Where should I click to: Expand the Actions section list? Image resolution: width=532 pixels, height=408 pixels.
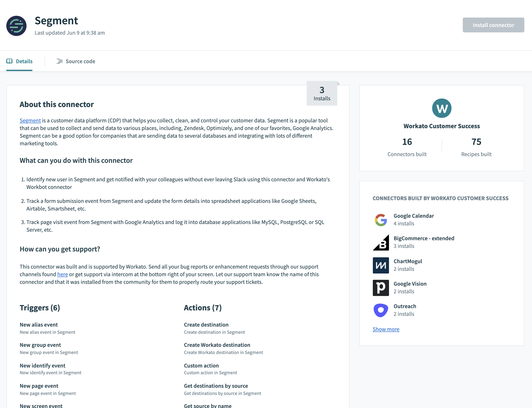(x=202, y=307)
